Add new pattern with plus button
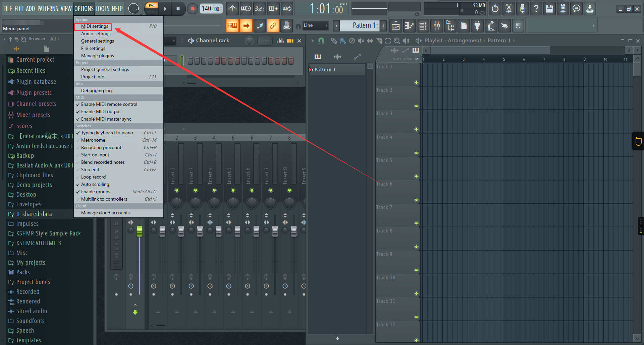Screen dimensions: 644x345 click(383, 25)
